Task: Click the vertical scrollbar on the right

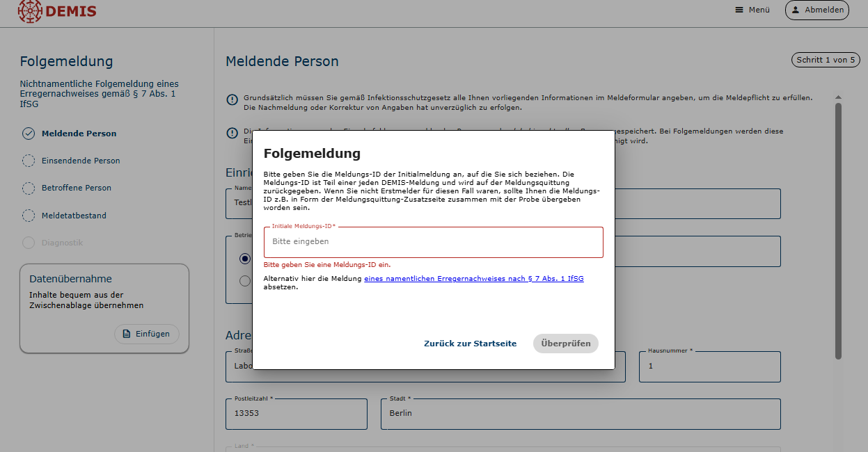Action: 838,229
